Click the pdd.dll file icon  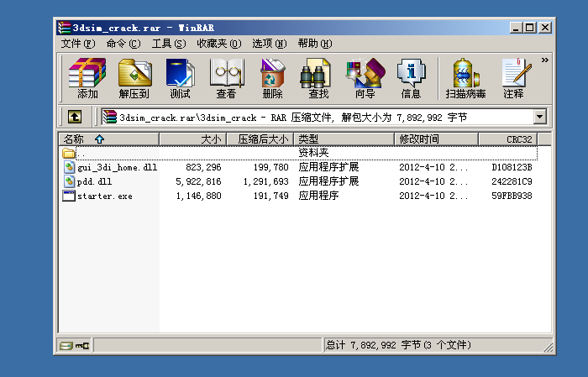[x=69, y=181]
